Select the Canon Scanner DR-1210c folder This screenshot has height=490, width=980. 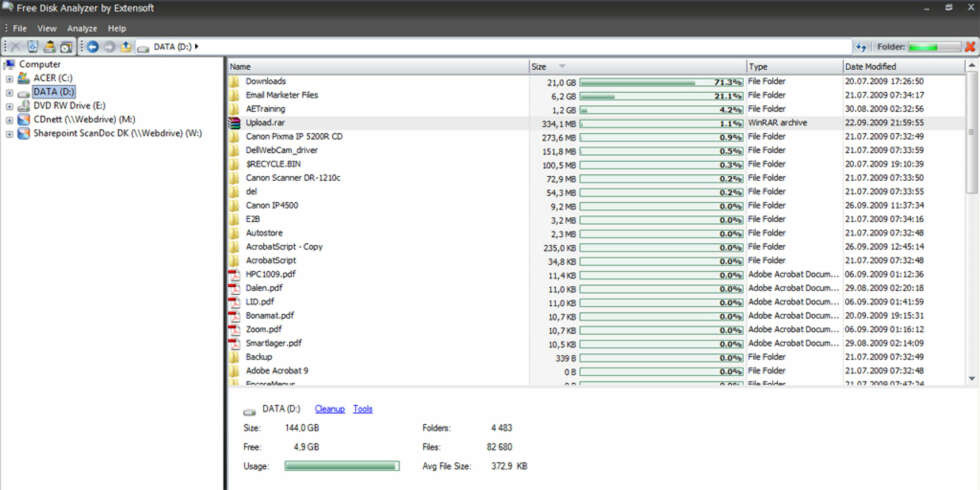pos(293,178)
